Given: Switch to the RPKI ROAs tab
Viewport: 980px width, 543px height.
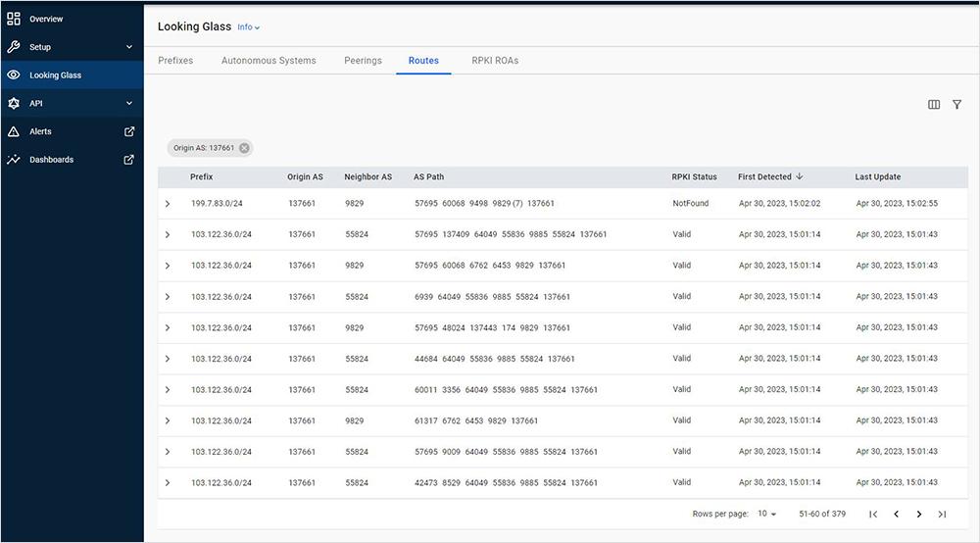Looking at the screenshot, I should (x=495, y=61).
